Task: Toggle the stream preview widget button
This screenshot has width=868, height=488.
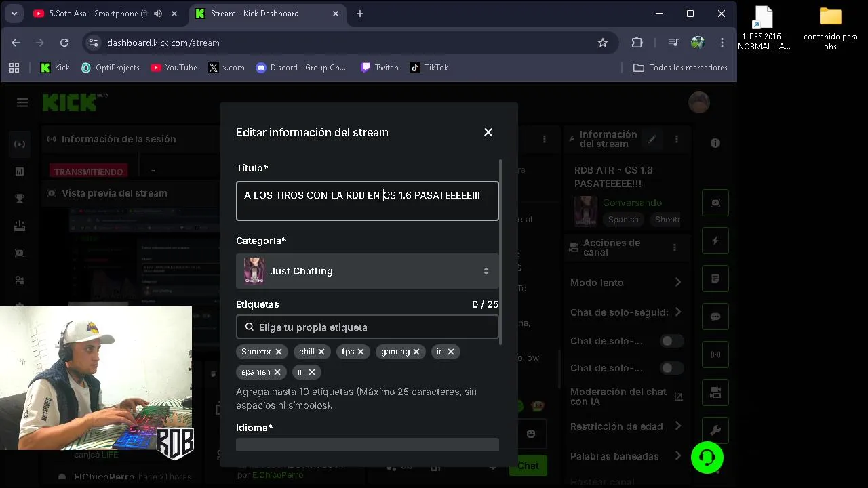Action: point(715,203)
